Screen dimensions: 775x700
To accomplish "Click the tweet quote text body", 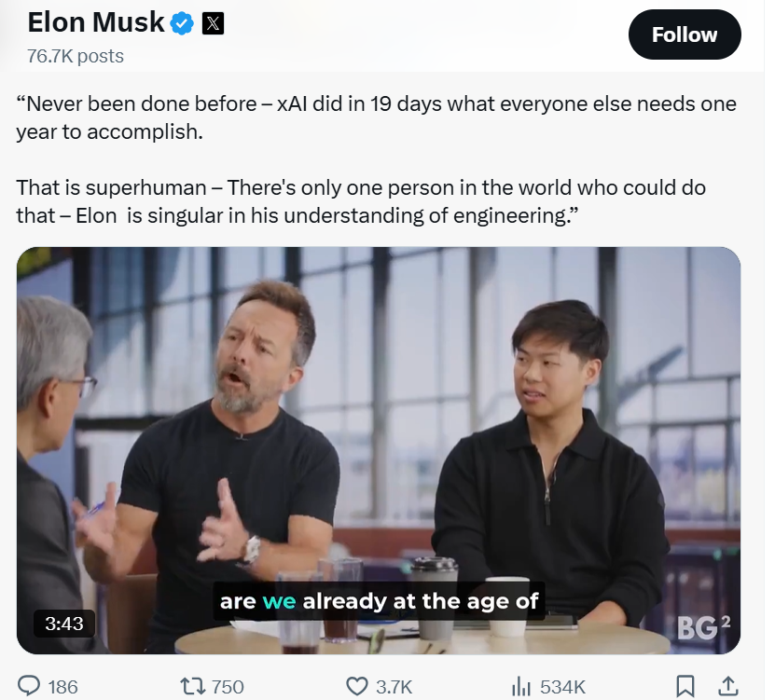I will (x=376, y=159).
